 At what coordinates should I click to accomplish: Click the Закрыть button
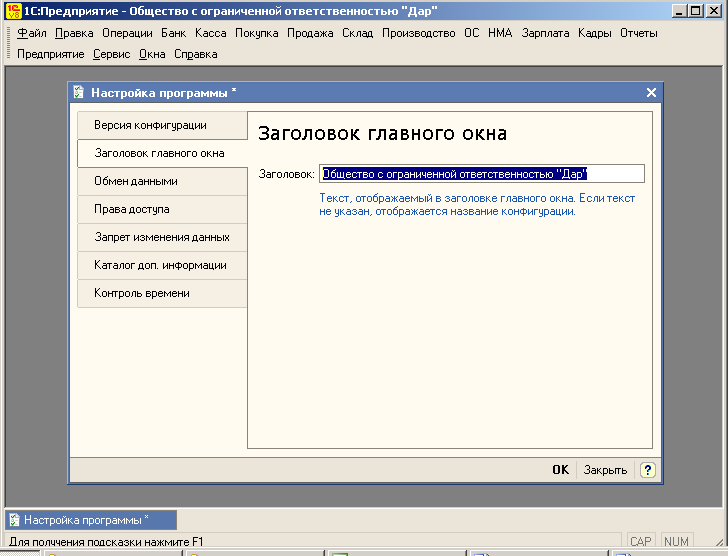click(x=605, y=470)
